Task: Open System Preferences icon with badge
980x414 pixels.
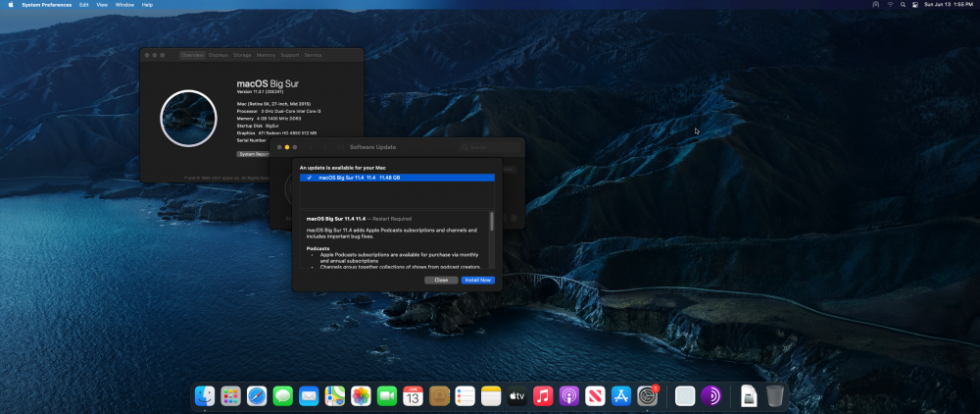Action: 648,396
